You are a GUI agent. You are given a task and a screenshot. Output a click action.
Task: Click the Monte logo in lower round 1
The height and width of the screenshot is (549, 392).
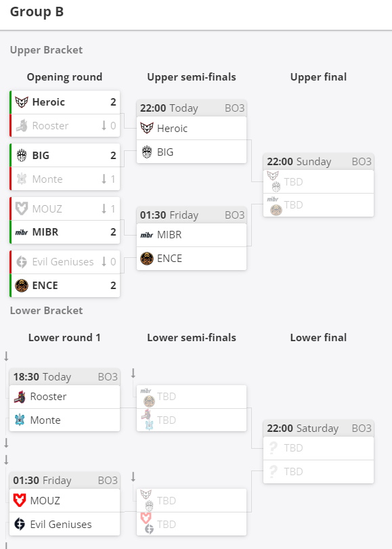tap(20, 420)
